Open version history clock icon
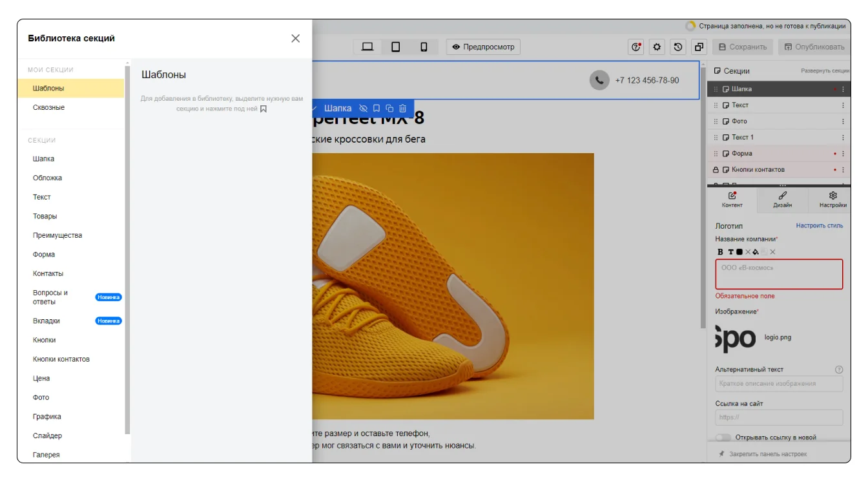This screenshot has height=482, width=868. click(677, 47)
